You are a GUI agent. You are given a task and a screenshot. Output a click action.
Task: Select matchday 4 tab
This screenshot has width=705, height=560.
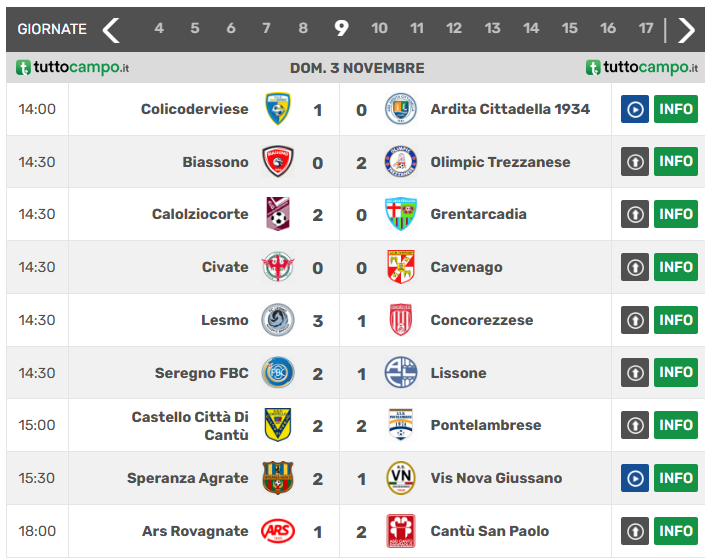(x=159, y=29)
